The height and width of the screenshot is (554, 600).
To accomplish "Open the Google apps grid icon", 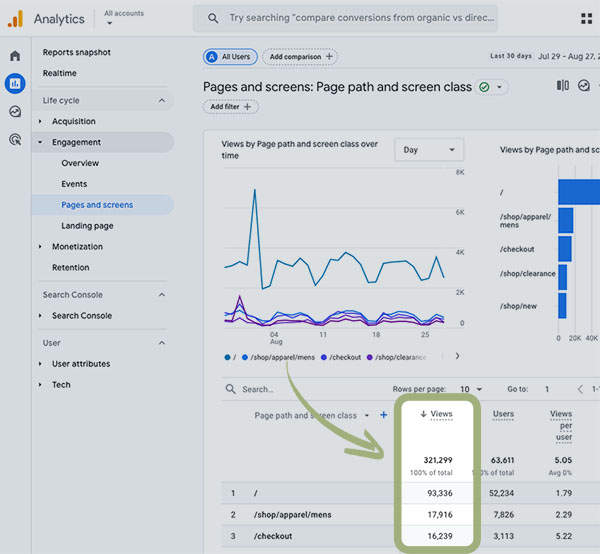I will click(x=585, y=18).
